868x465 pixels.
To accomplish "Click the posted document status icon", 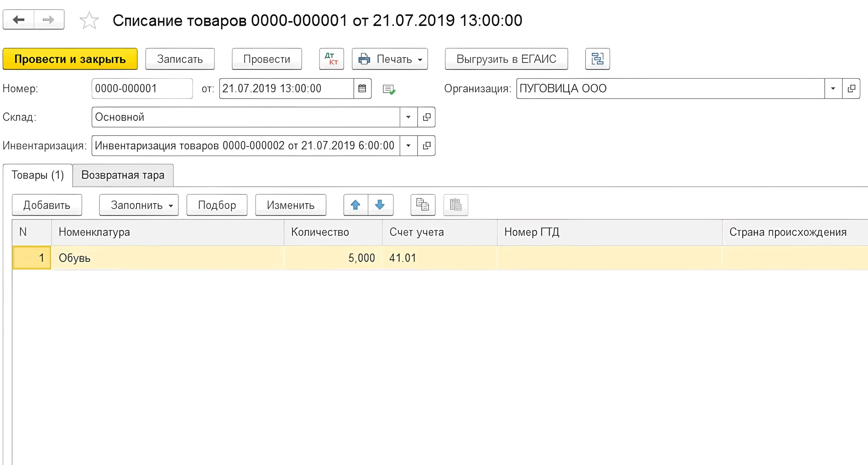I will [389, 90].
